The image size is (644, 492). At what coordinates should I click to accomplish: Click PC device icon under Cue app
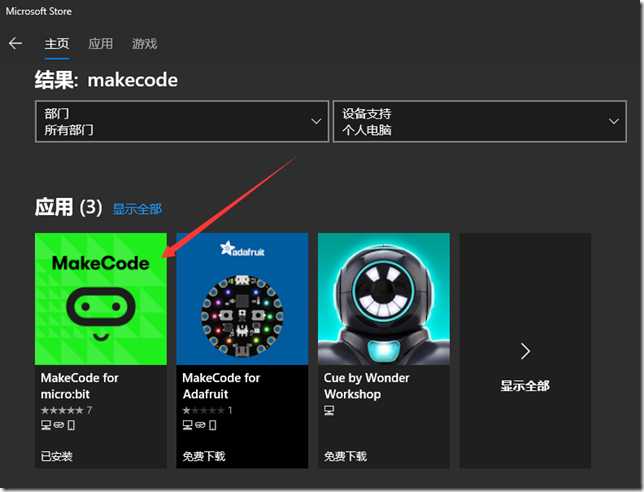(329, 410)
